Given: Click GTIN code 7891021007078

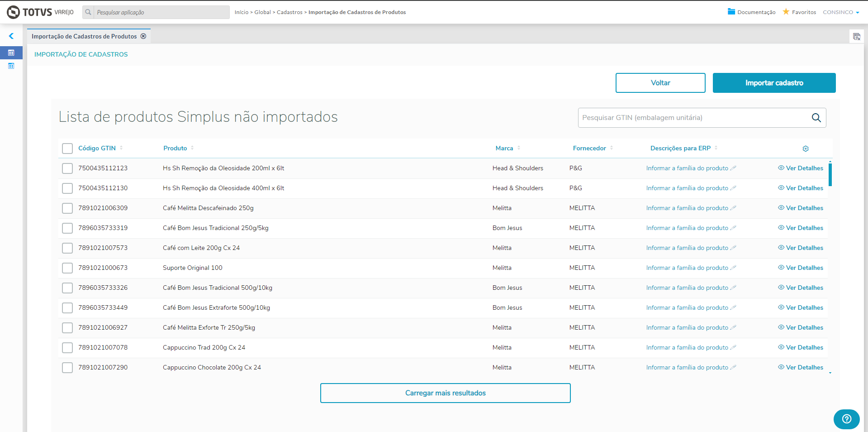Looking at the screenshot, I should coord(103,347).
